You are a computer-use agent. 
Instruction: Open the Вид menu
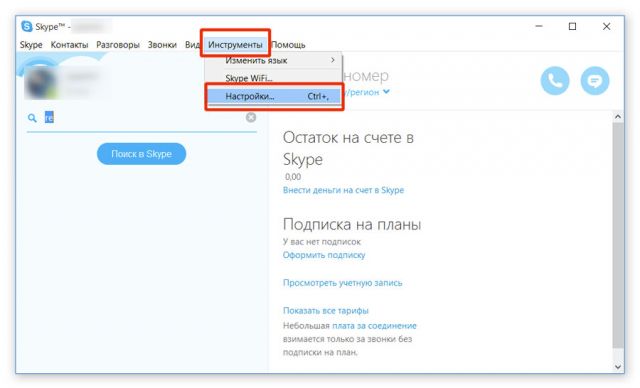[192, 44]
